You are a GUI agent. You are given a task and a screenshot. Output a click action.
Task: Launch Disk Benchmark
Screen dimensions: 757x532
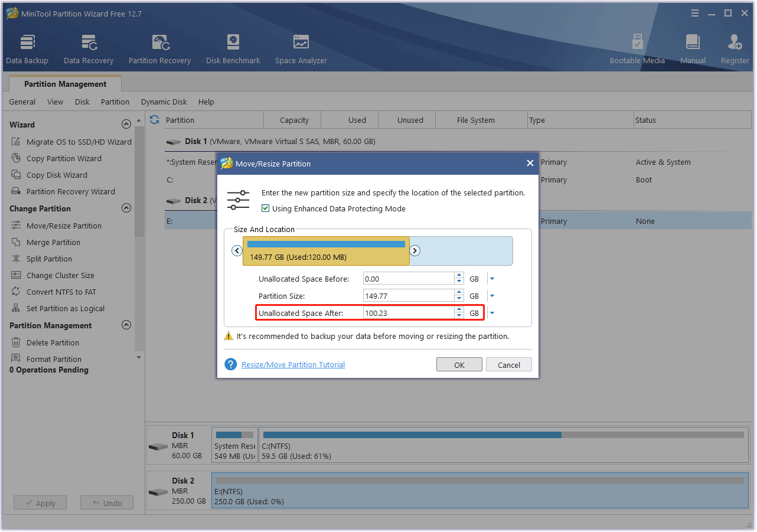click(x=233, y=47)
